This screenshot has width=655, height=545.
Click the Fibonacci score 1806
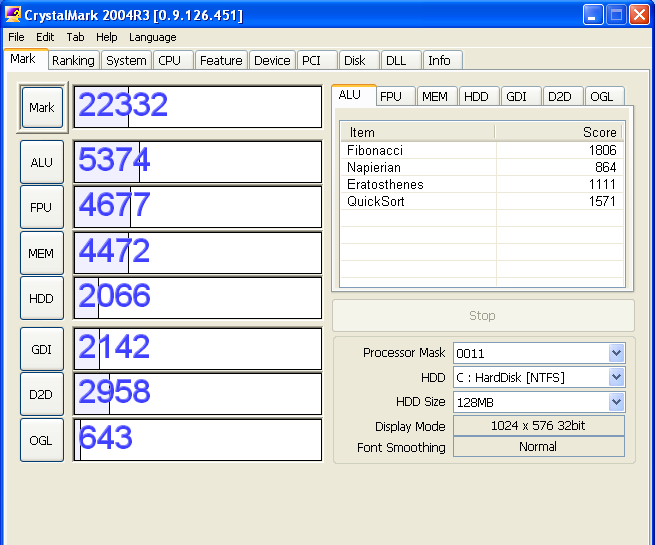(x=602, y=150)
